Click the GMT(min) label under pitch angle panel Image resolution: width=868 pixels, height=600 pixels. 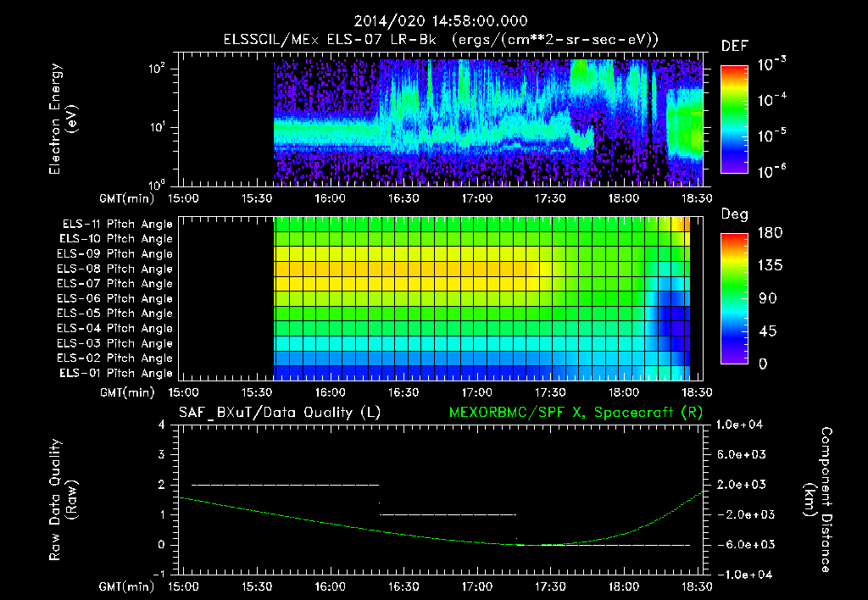click(x=127, y=392)
